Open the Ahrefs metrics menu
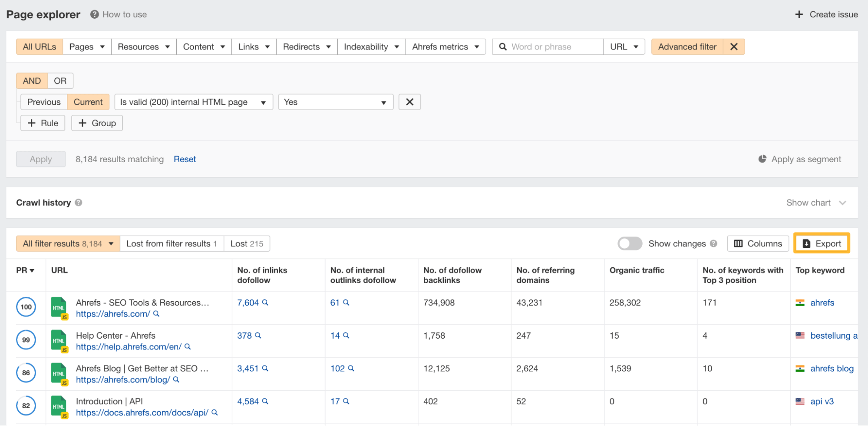The height and width of the screenshot is (426, 868). 445,47
